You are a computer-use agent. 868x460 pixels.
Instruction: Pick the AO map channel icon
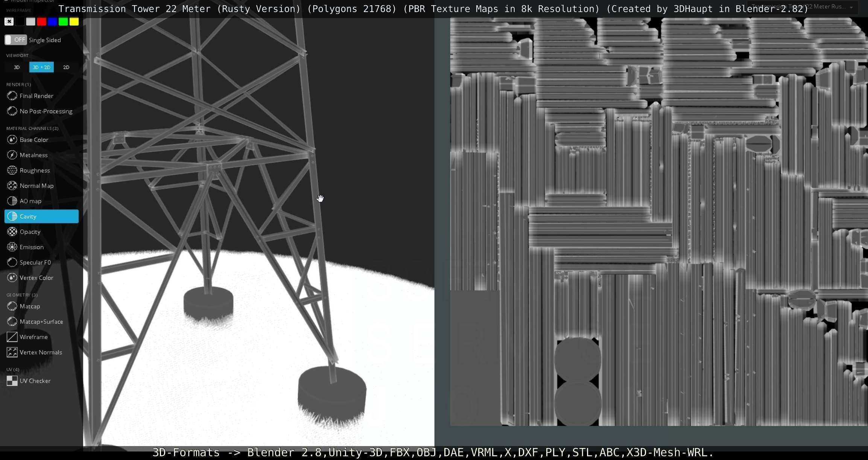coord(12,201)
